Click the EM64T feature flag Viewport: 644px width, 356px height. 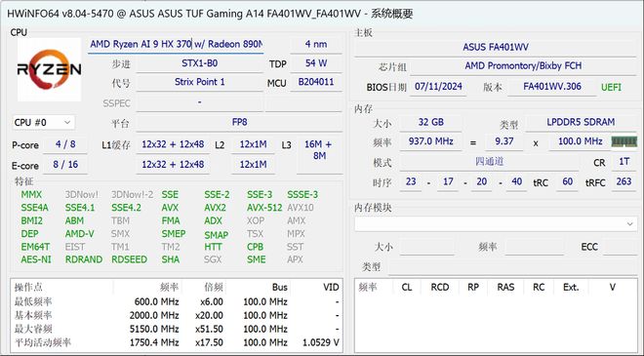35,247
